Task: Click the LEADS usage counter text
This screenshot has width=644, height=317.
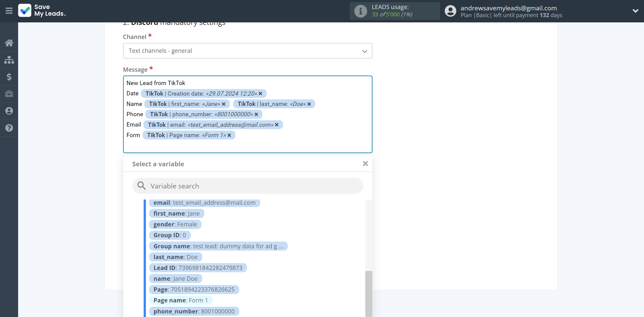Action: coord(392,14)
